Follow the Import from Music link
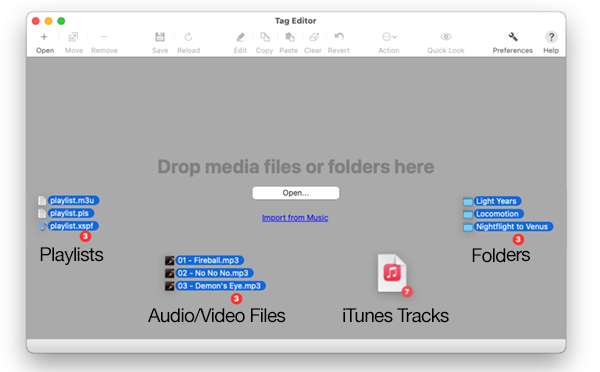Screen dimensions: 600x372 click(295, 218)
